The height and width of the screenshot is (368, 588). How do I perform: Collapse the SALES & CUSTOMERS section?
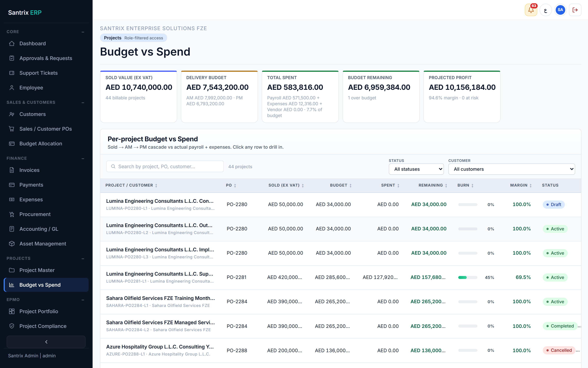coord(83,102)
